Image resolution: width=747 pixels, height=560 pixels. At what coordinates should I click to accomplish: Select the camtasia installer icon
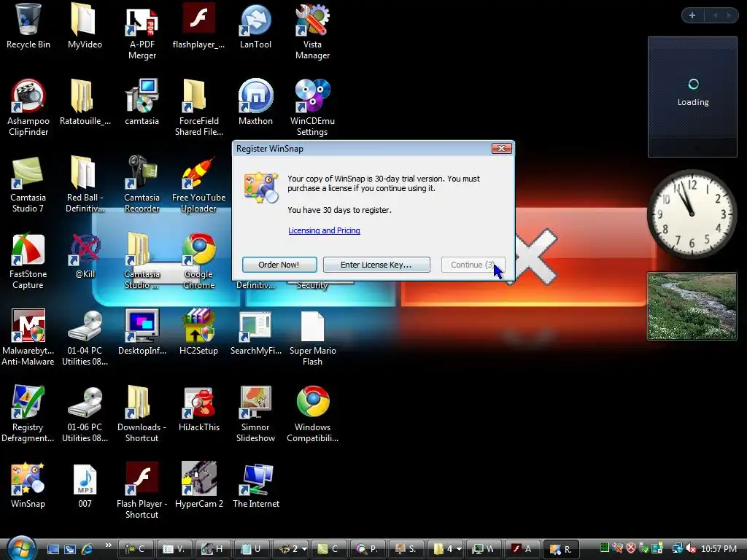142,96
